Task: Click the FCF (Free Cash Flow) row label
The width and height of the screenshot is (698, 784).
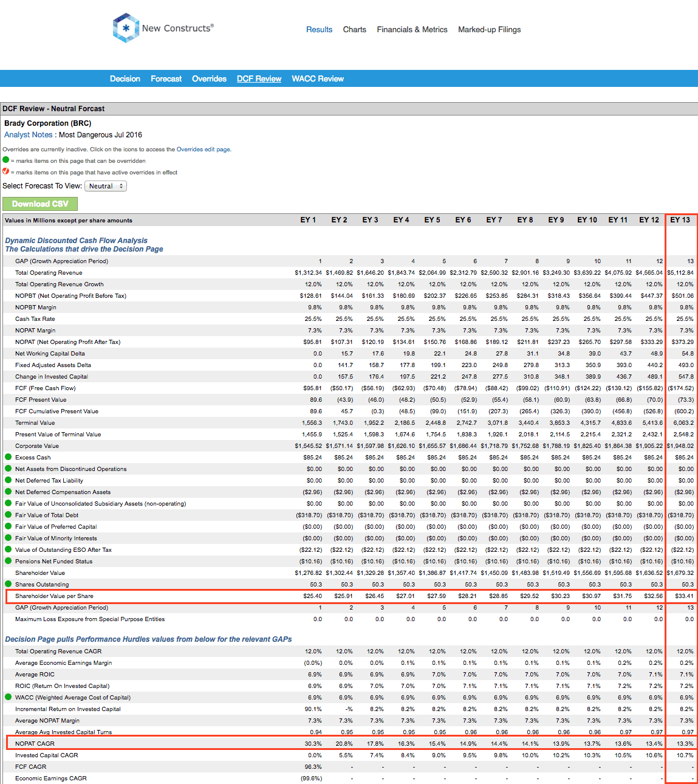Action: pyautogui.click(x=46, y=388)
